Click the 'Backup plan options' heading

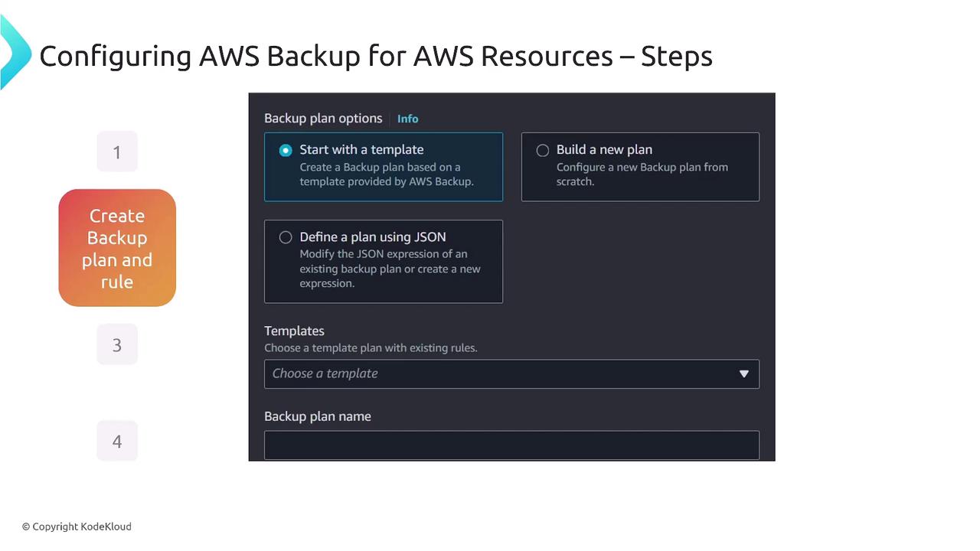coord(323,119)
